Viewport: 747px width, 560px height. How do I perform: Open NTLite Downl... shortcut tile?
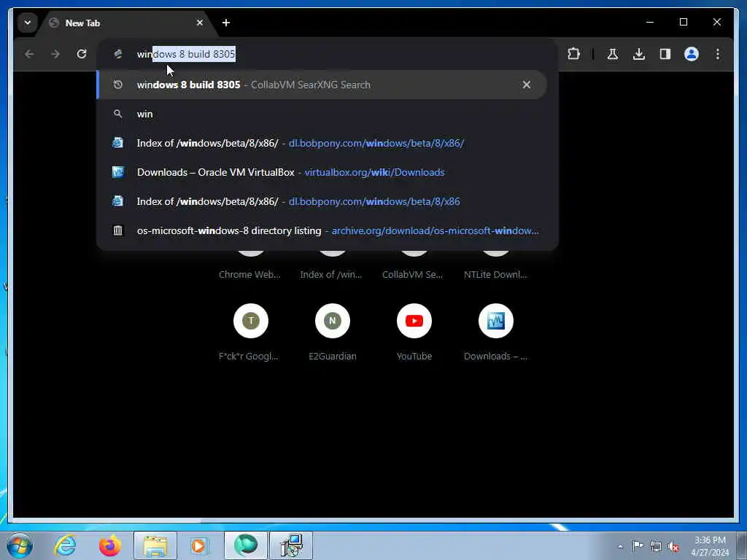coord(495,265)
